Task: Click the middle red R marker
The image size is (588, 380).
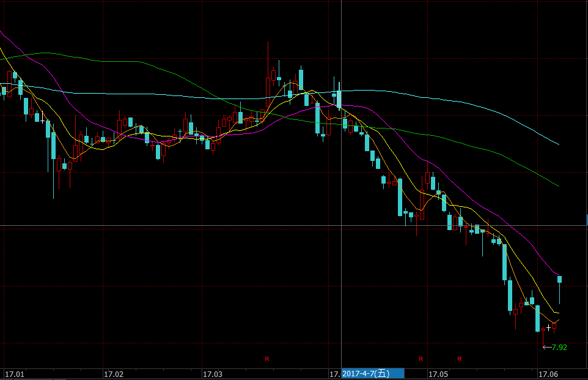Action: [x=421, y=358]
